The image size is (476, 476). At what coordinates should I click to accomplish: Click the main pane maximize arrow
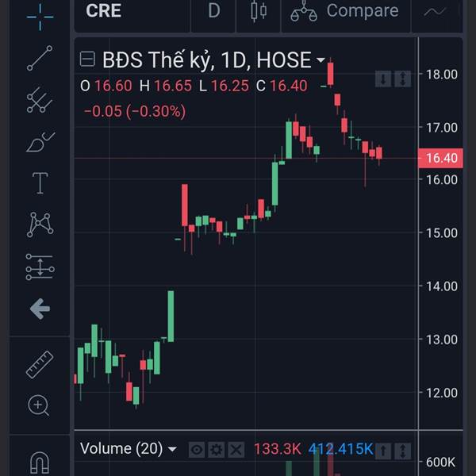coord(403,79)
